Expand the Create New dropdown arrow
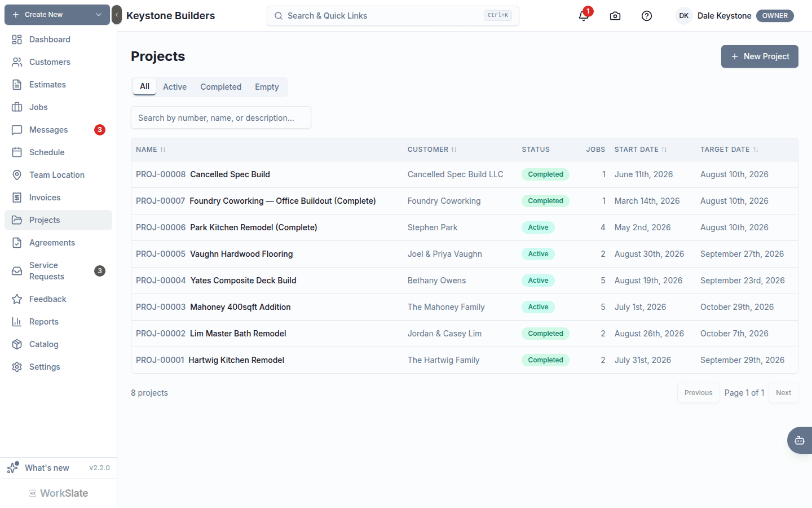Screen dimensions: 812x508 tap(99, 15)
